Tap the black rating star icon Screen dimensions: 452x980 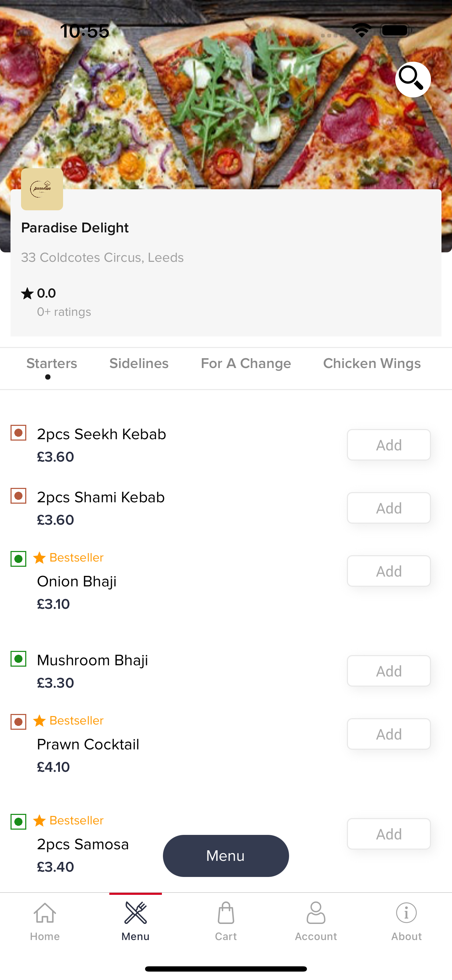[x=27, y=293]
